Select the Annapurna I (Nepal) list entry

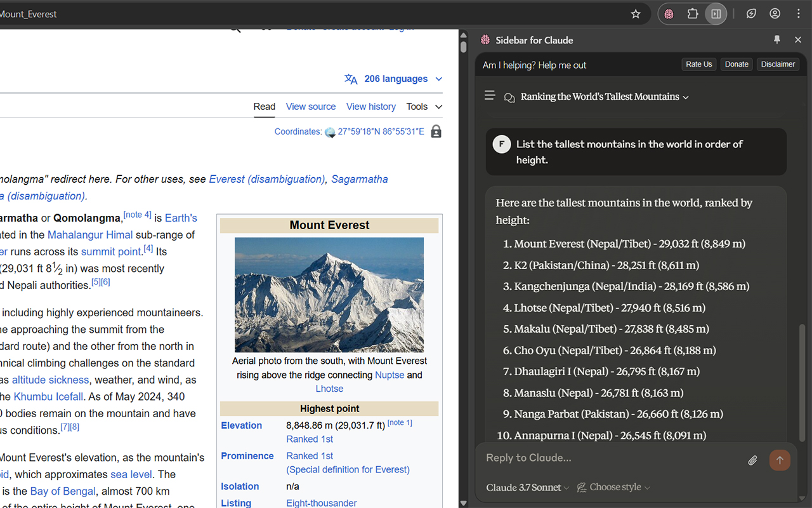610,436
